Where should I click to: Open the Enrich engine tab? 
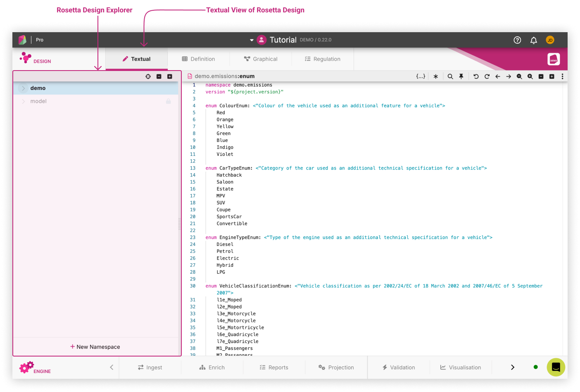[212, 367]
